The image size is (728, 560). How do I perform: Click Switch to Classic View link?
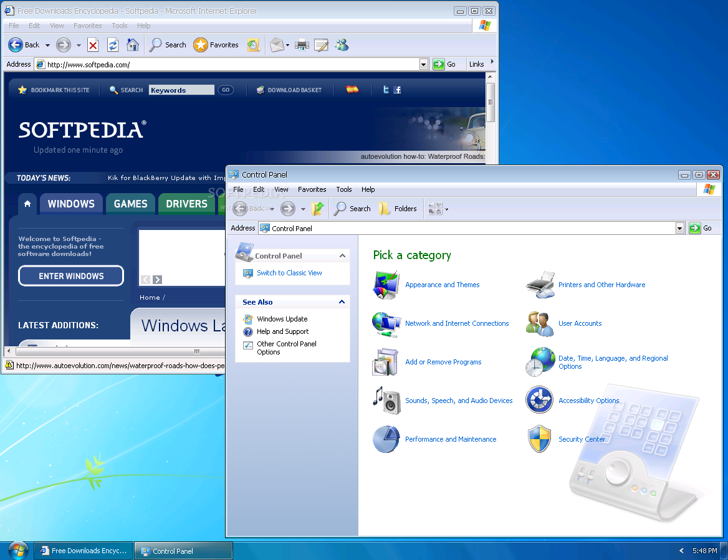pyautogui.click(x=289, y=273)
